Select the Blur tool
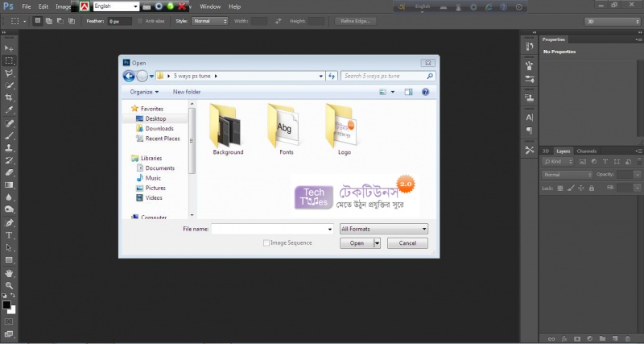The width and height of the screenshot is (644, 344). [9, 197]
